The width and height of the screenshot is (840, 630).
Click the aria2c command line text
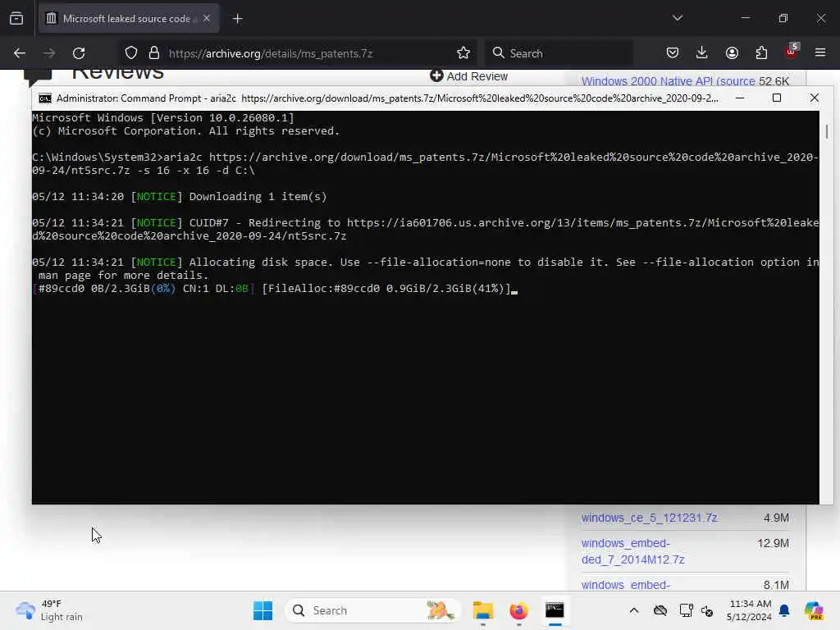pos(426,164)
